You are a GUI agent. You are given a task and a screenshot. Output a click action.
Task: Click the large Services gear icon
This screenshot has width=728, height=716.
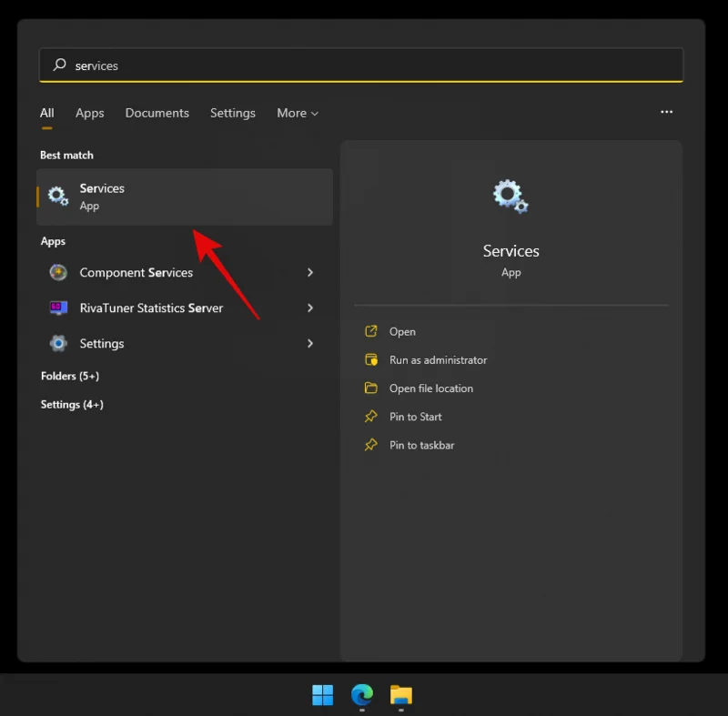point(510,196)
